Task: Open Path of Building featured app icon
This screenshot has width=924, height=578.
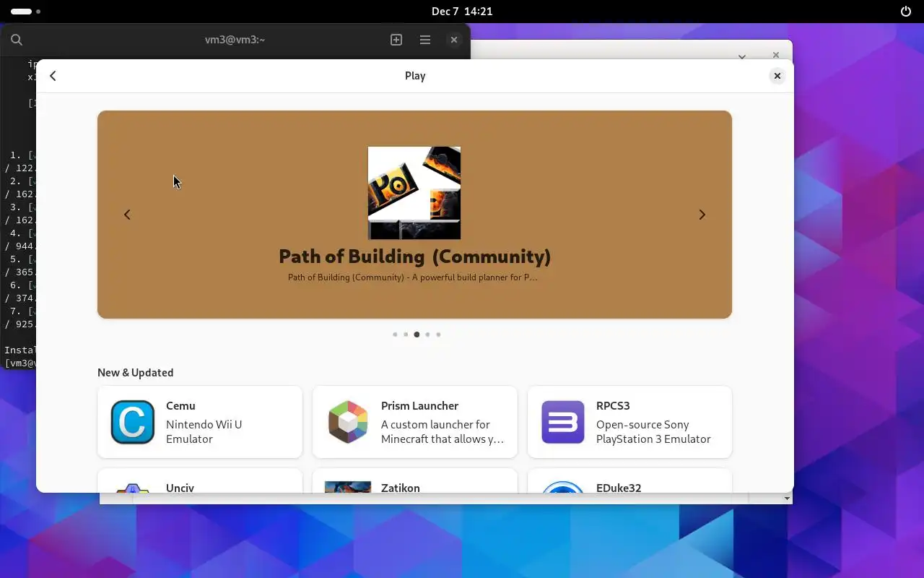Action: click(414, 193)
